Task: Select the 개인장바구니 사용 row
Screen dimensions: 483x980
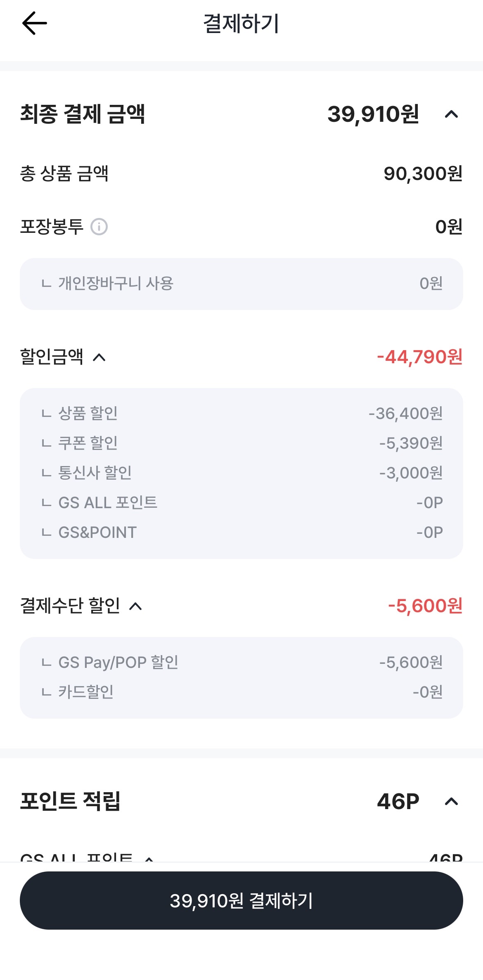Action: click(x=241, y=284)
